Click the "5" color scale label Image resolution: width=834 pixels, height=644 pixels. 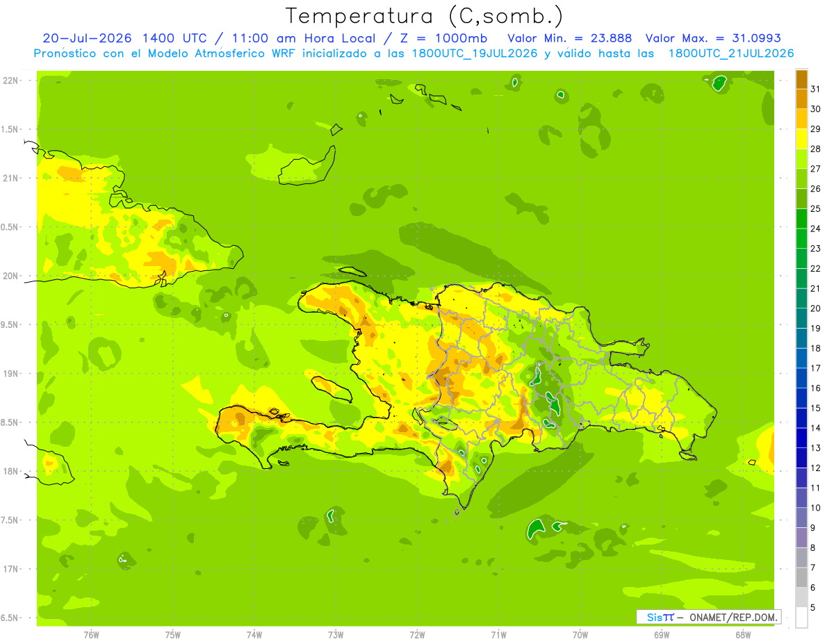(813, 608)
